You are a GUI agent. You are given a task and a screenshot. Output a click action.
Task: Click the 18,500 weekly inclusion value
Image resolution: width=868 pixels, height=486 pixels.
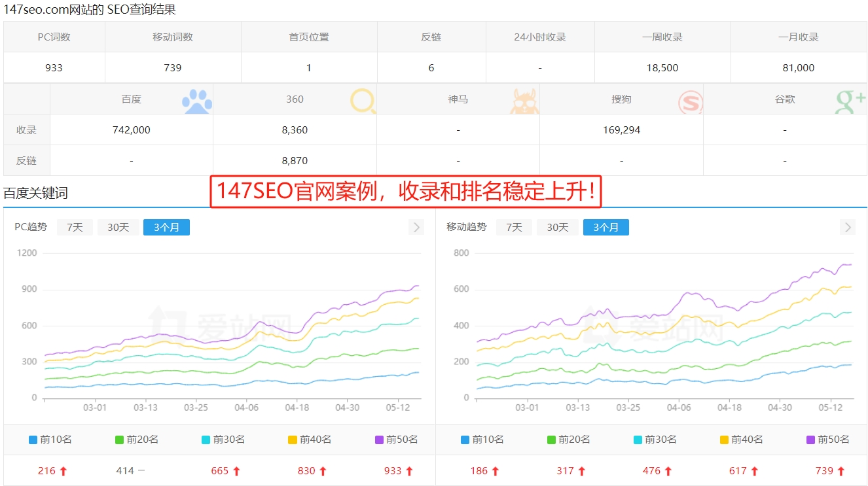point(662,67)
